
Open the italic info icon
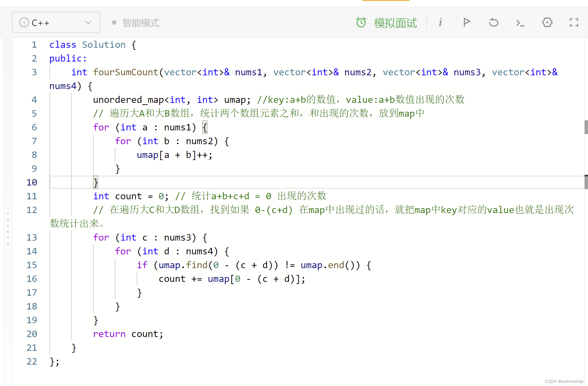coord(440,23)
